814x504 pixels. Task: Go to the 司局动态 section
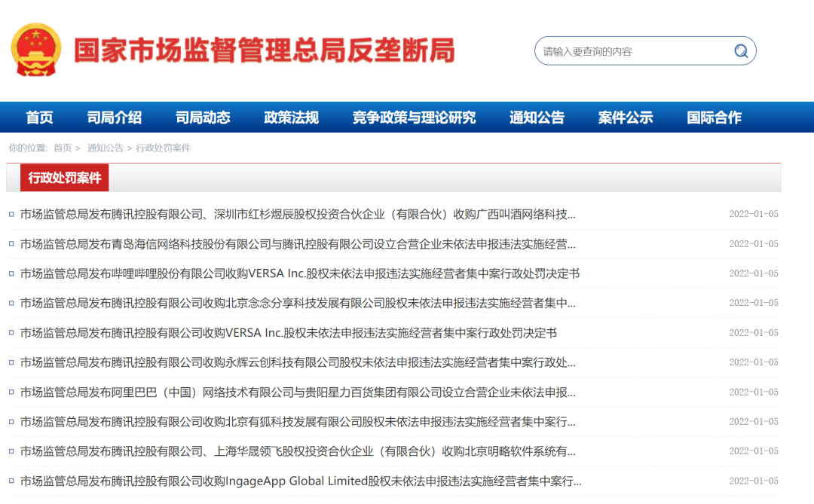pyautogui.click(x=203, y=118)
